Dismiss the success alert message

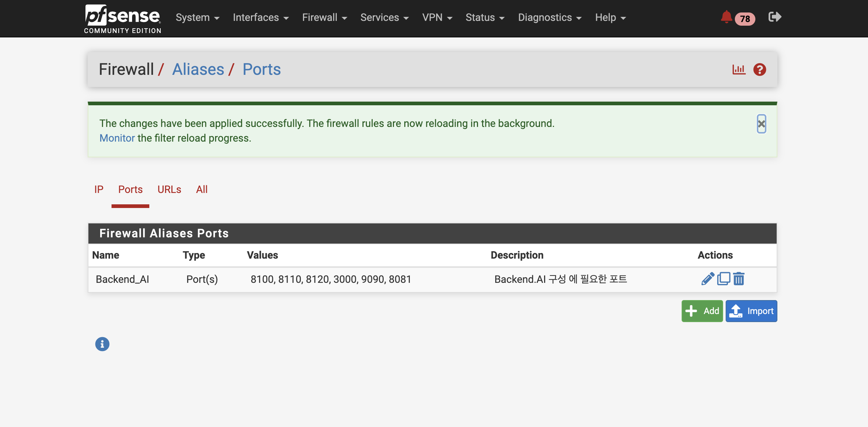tap(762, 124)
